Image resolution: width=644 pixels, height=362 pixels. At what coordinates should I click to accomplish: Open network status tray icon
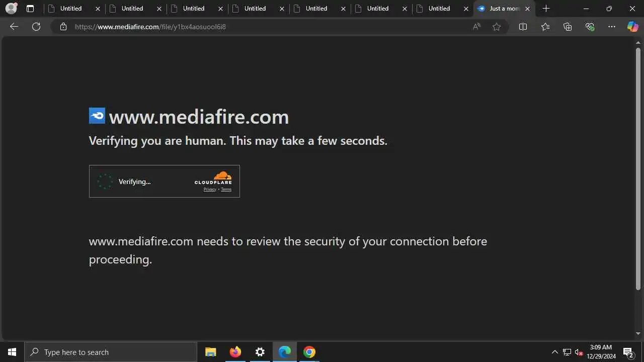[x=567, y=352]
